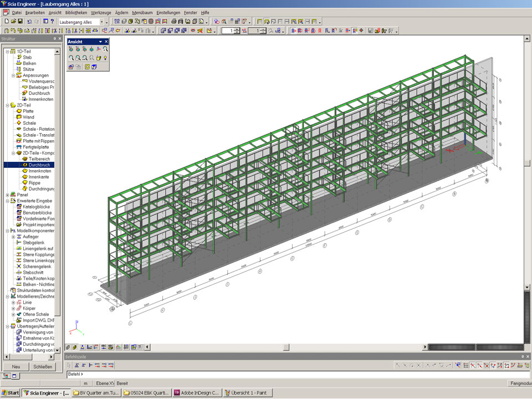The image size is (532, 399).
Task: Toggle the Ebene XY status bar field
Action: coord(104,383)
